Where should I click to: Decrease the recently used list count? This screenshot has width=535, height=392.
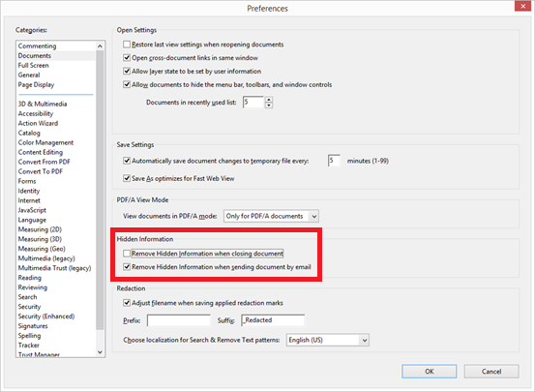[269, 106]
